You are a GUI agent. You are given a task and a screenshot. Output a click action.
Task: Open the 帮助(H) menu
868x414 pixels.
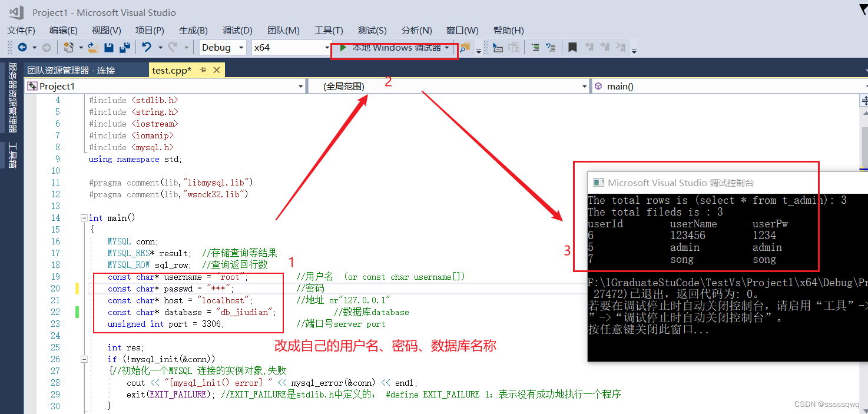pos(509,31)
